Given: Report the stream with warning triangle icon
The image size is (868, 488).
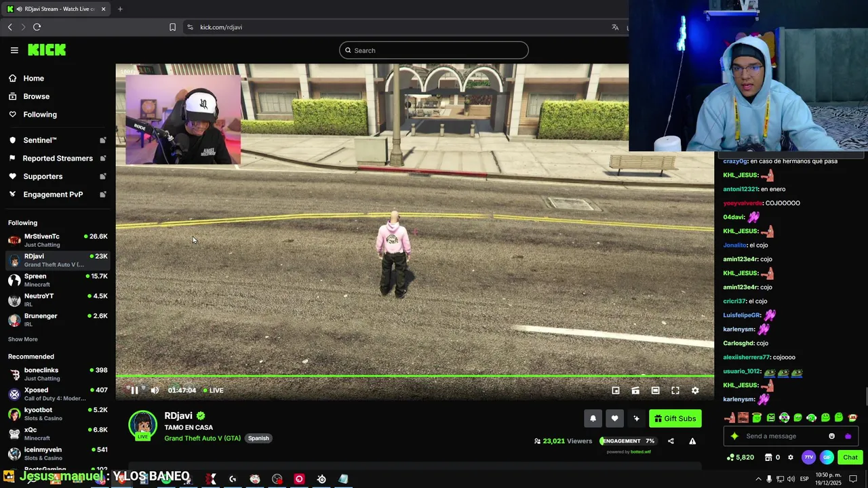Looking at the screenshot, I should tap(692, 441).
